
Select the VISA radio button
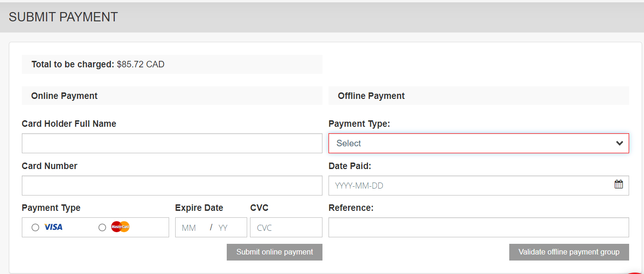click(35, 228)
